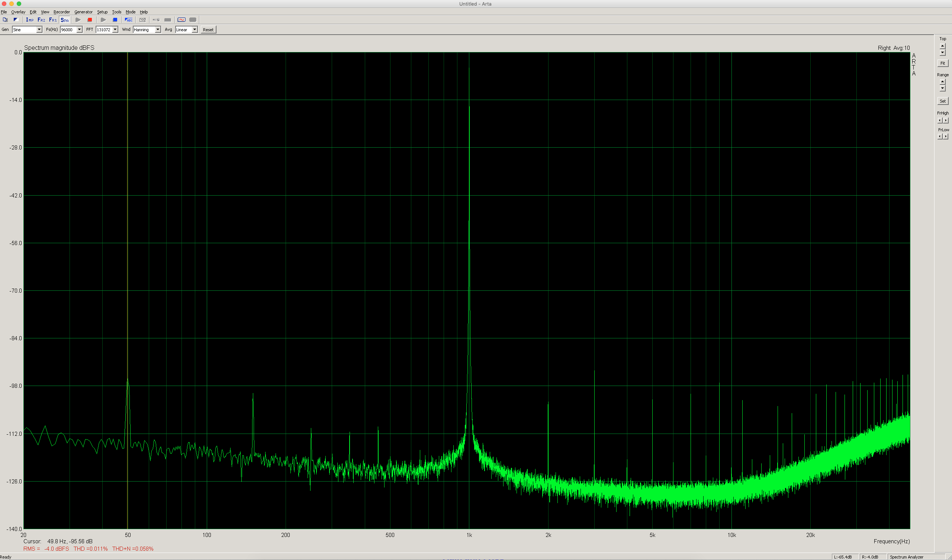Image resolution: width=952 pixels, height=560 pixels.
Task: Switch to Imp impulse response mode
Action: 29,20
